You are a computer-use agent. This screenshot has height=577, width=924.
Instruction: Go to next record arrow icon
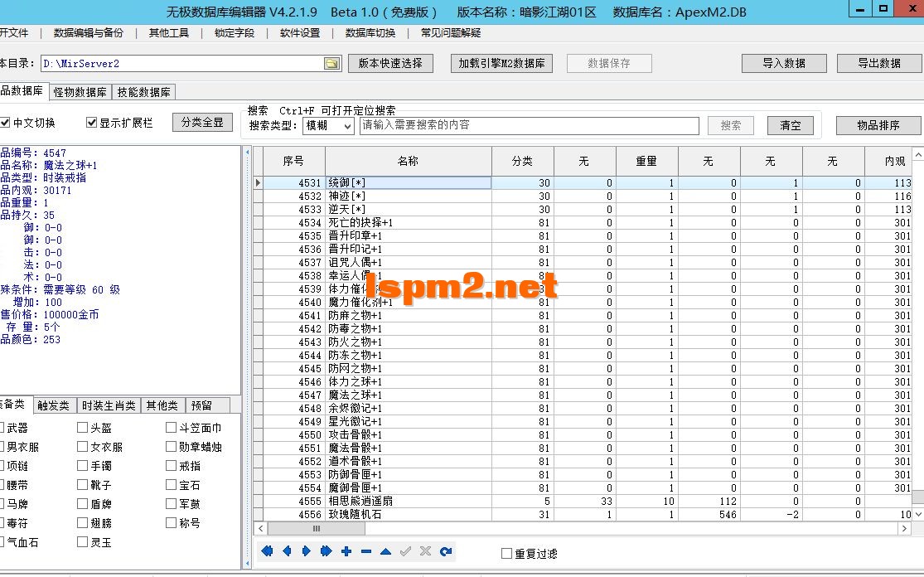tap(306, 550)
